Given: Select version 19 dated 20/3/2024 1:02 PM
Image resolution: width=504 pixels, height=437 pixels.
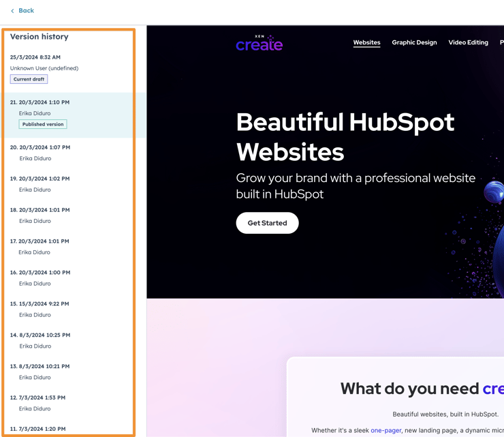Looking at the screenshot, I should point(40,179).
